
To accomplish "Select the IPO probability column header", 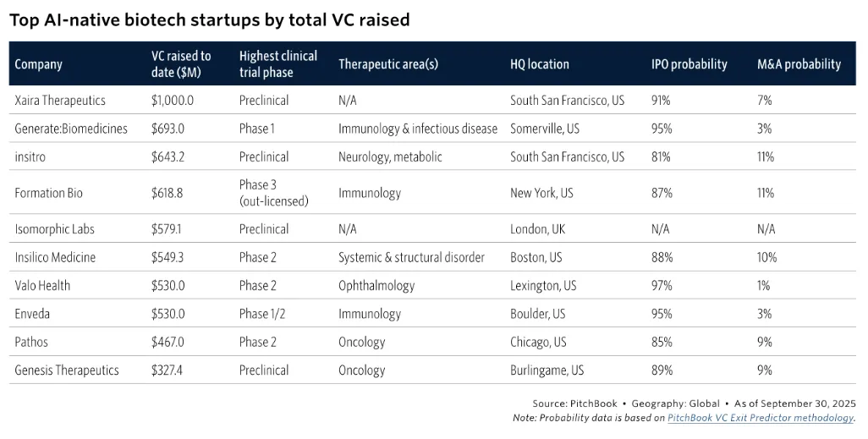I will coord(689,64).
